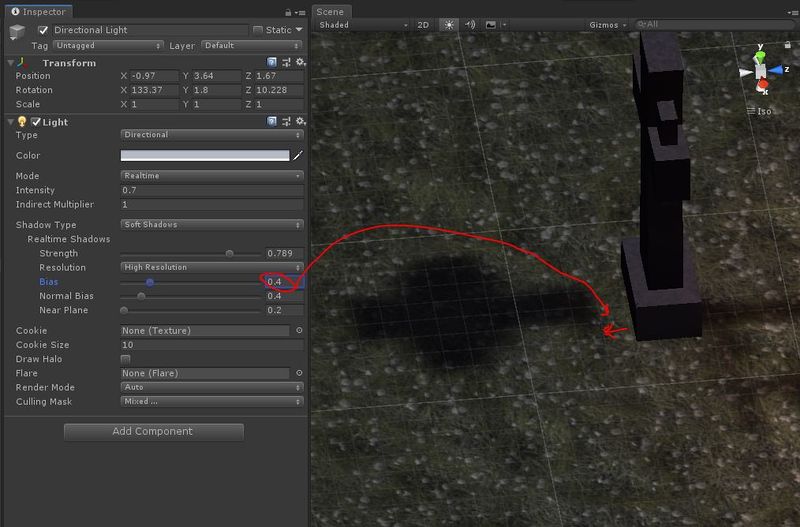Click the scene gizmo lock icon
Screen dimensions: 800x527
tap(788, 45)
